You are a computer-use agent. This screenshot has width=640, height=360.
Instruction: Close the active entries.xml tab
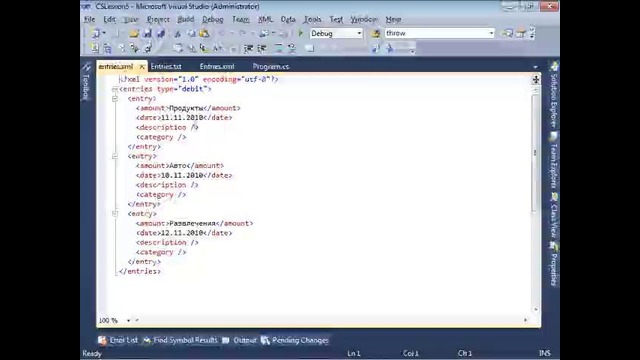coord(142,67)
